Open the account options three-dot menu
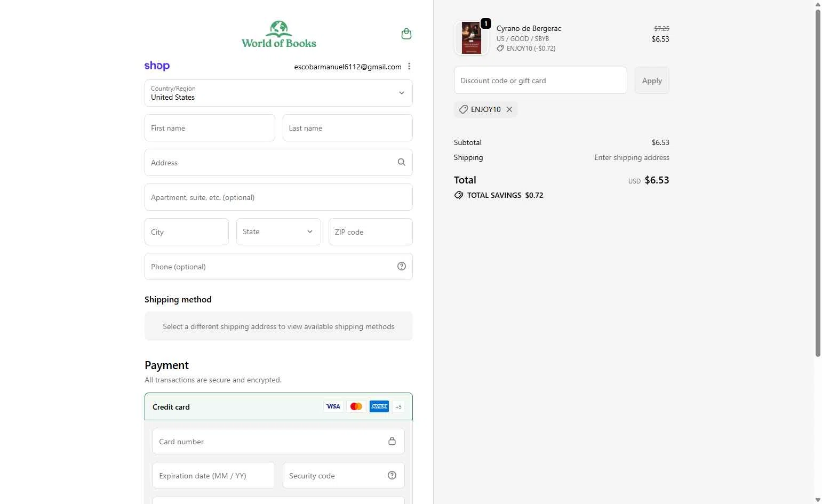This screenshot has height=504, width=822. click(x=409, y=67)
